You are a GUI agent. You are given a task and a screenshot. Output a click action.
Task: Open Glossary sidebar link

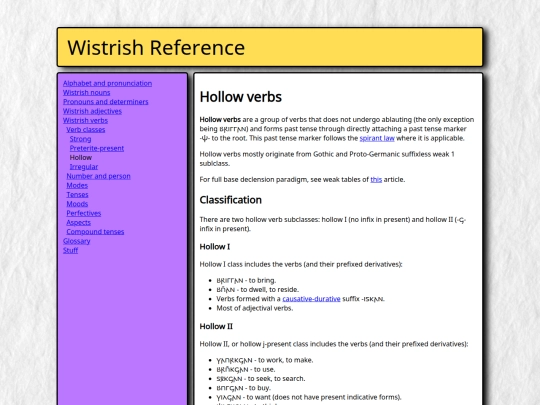(x=77, y=241)
